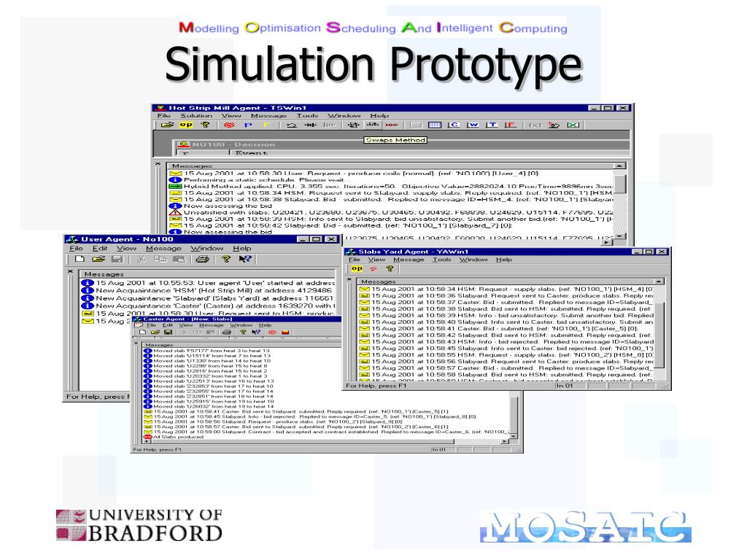This screenshot has width=747, height=560.
Task: Click W window icon in Hot Strip Mill toolbar
Action: point(473,125)
